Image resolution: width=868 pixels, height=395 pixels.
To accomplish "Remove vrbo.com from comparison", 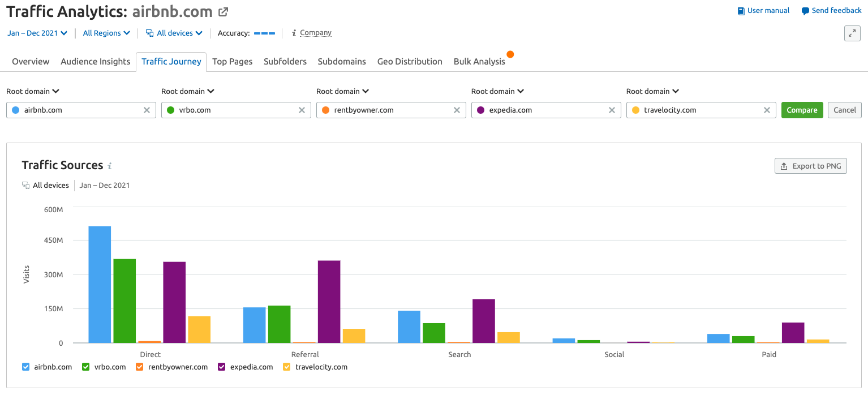I will (x=302, y=110).
